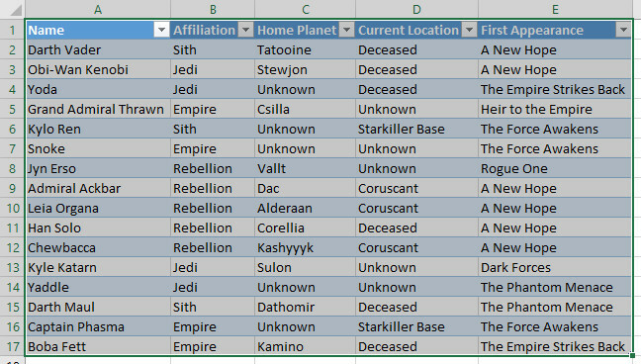Select column E header
Viewport: 641px width, 364px height.
(x=555, y=9)
